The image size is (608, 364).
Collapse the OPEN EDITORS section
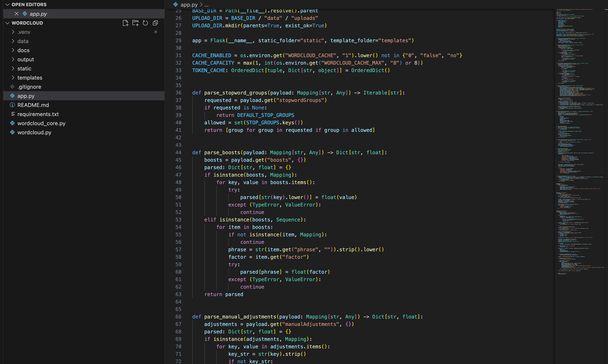[7, 5]
